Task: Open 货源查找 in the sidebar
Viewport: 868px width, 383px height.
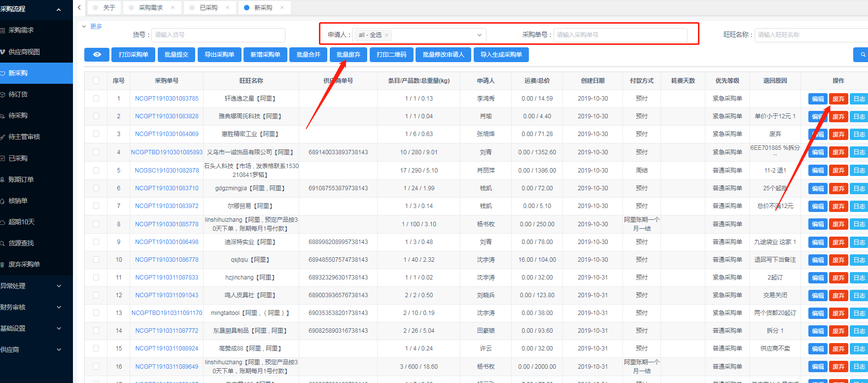Action: (21, 243)
